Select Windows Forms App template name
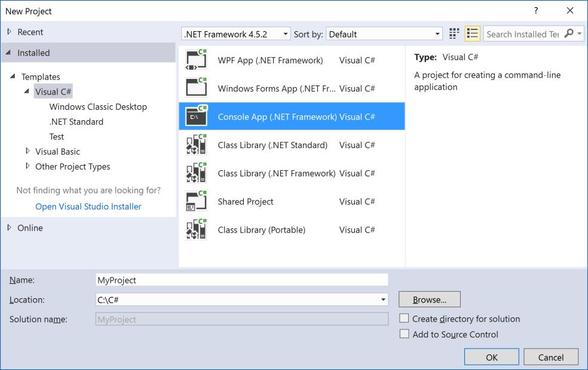Viewport: 588px width, 370px height. pos(277,88)
